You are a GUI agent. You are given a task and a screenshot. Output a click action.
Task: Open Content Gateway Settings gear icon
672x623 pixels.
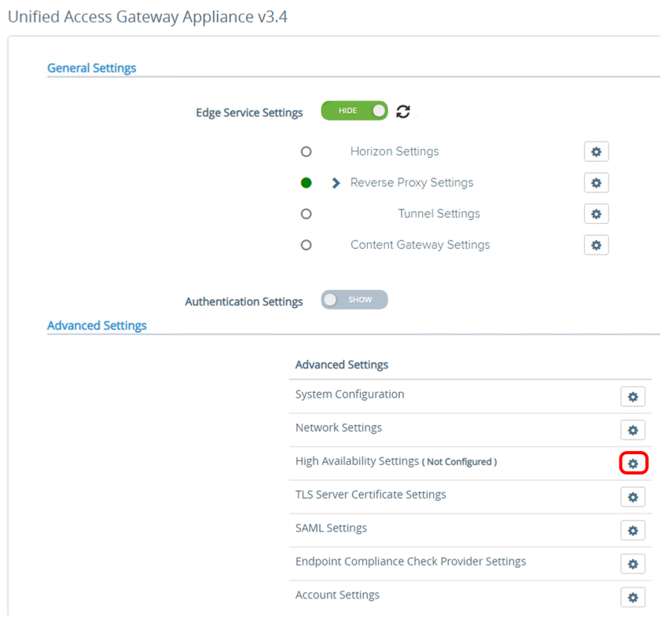coord(596,244)
